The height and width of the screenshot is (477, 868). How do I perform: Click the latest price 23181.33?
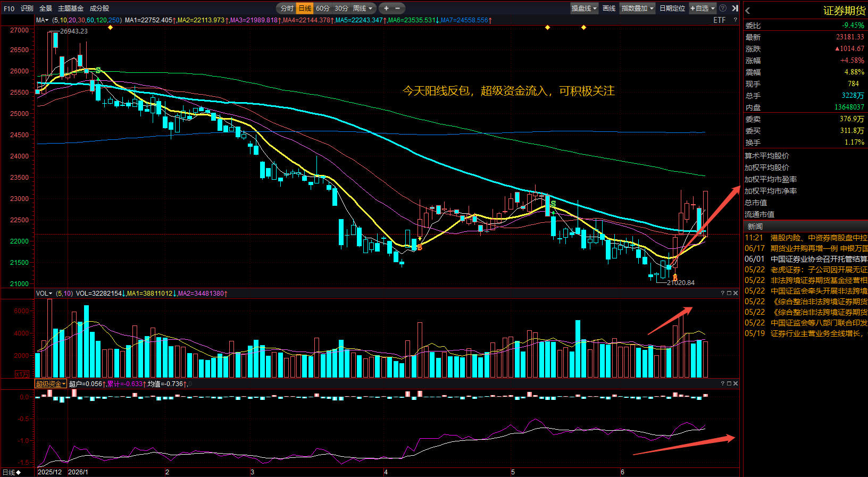[x=850, y=37]
